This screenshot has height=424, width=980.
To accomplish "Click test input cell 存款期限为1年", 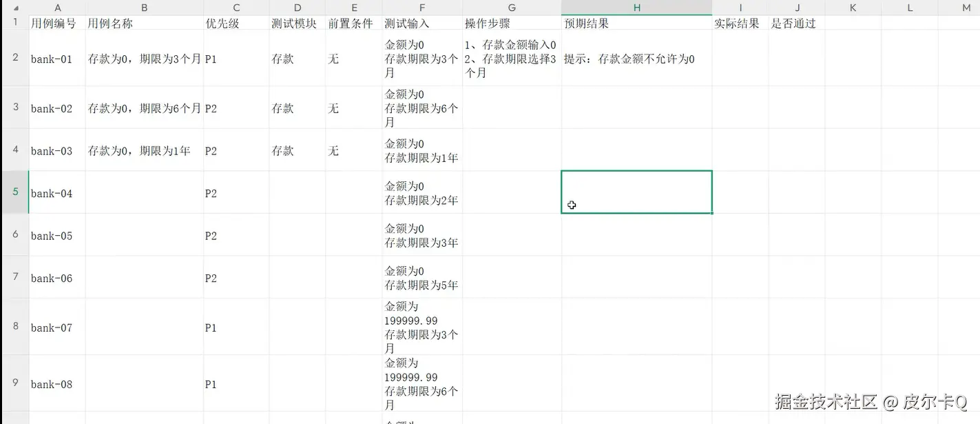I will point(422,150).
